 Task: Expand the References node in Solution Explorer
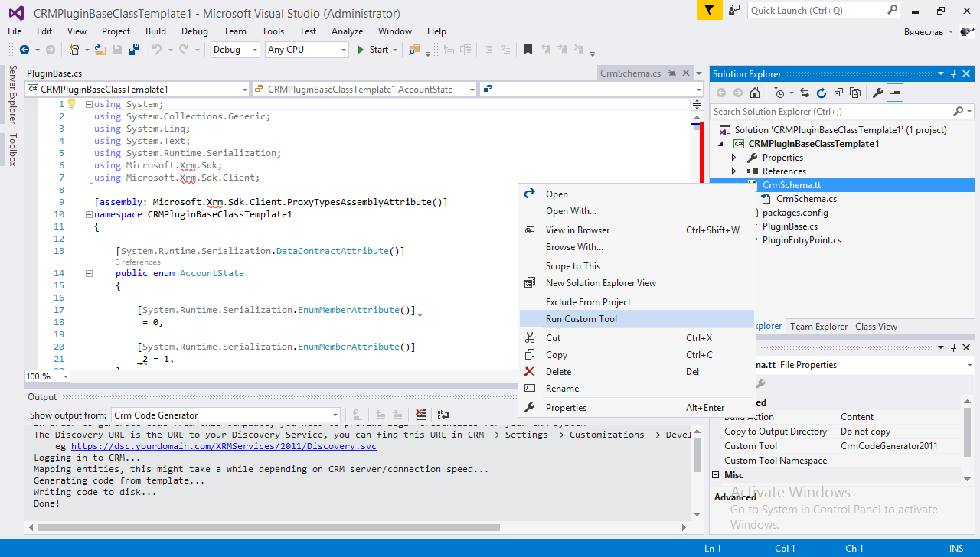click(x=734, y=171)
